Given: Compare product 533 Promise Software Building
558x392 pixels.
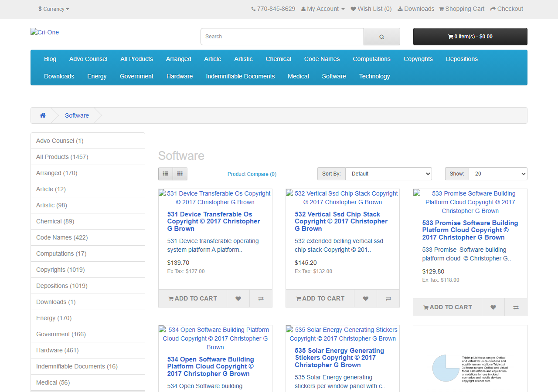Looking at the screenshot, I should point(516,307).
